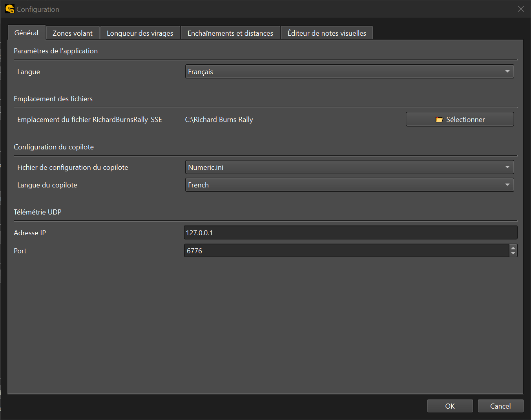Open the Langue du copilote dropdown
Image resolution: width=531 pixels, height=420 pixels.
[349, 185]
